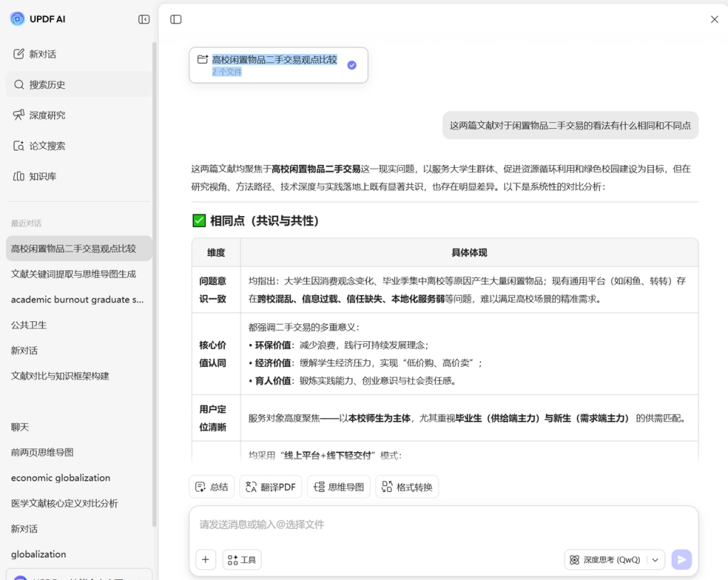728x580 pixels.
Task: Open 知识库 in the sidebar
Action: point(79,176)
